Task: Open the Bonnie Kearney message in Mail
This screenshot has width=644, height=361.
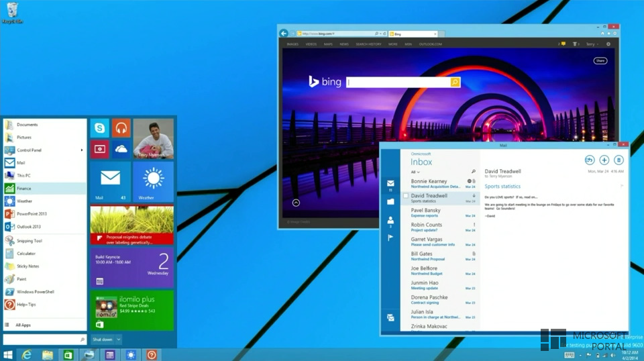Action: 440,184
